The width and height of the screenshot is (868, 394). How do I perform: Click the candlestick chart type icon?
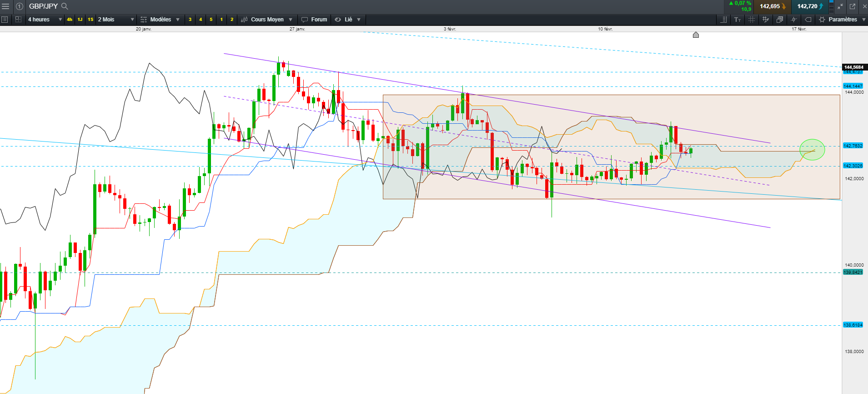coord(244,20)
